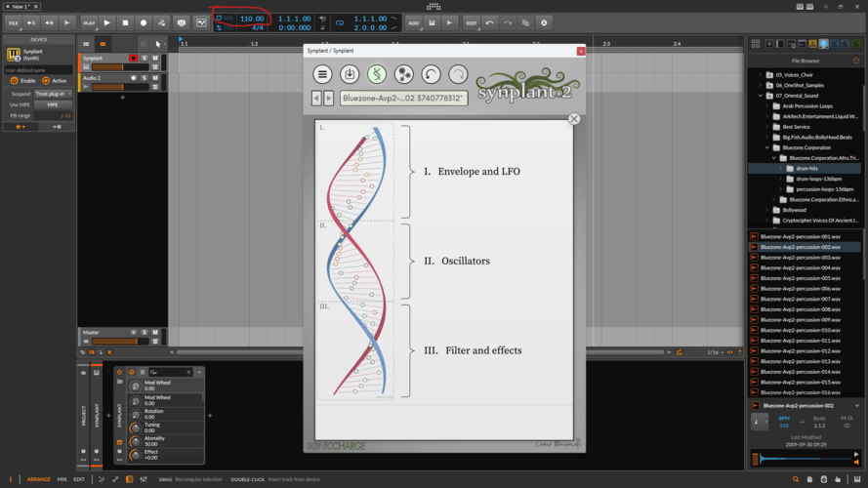The image size is (868, 488).
Task: Click the transport Stop square button
Action: coord(125,22)
